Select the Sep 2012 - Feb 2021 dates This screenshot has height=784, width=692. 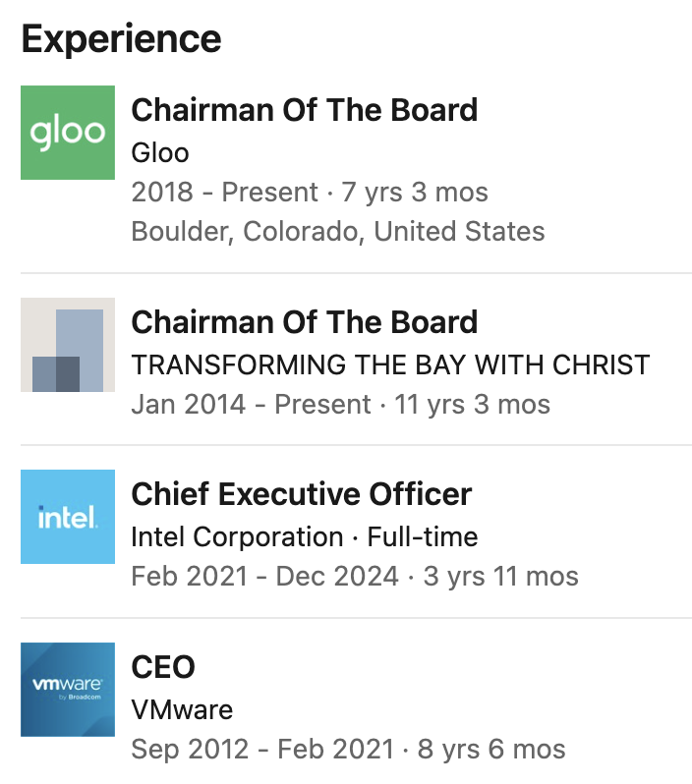(x=262, y=749)
